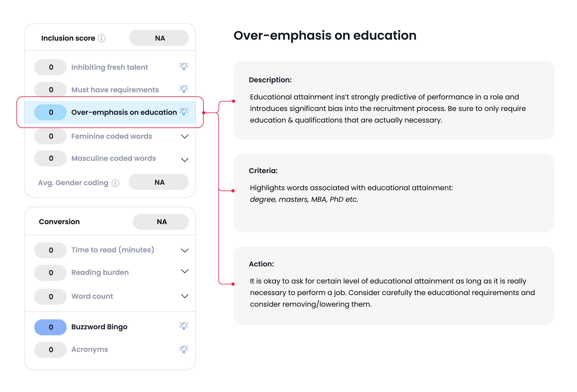Click lightbulb tip for Inhibiting fresh talent
Viewport: 577px width, 392px height.
pyautogui.click(x=184, y=66)
